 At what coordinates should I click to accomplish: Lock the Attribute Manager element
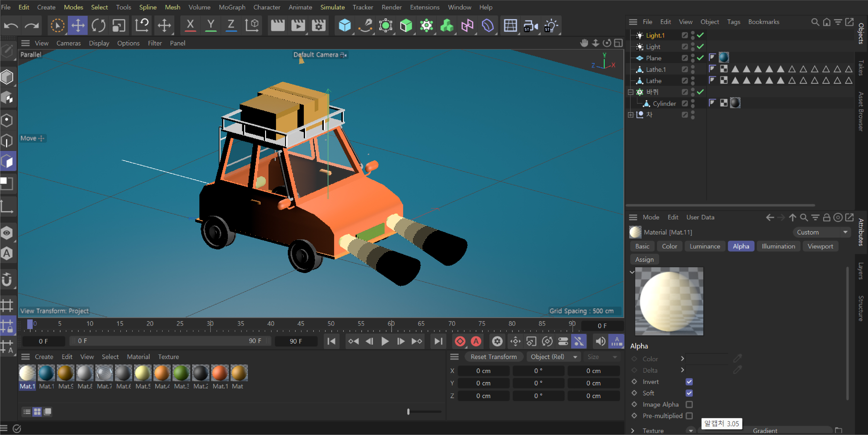(826, 217)
